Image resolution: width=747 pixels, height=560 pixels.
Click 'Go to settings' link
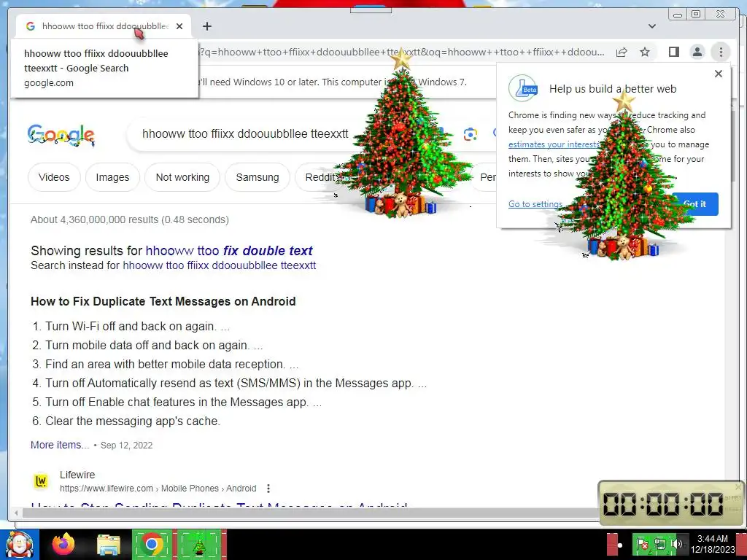tap(535, 204)
